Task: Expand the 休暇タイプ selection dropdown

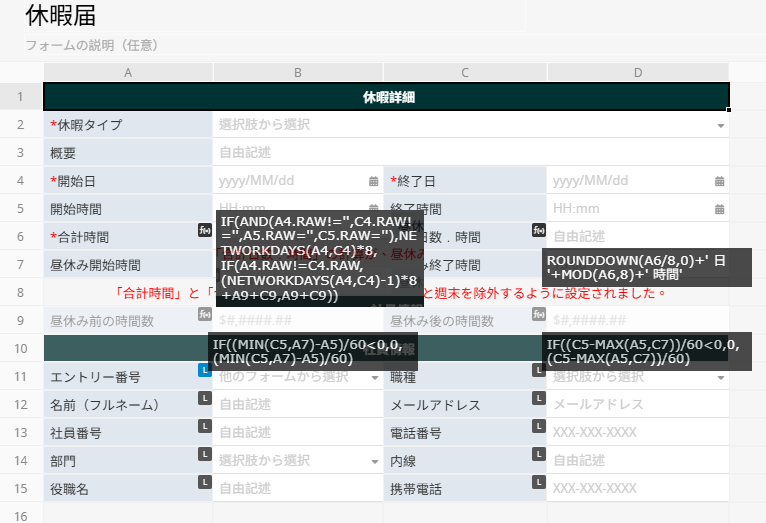Action: pyautogui.click(x=720, y=126)
